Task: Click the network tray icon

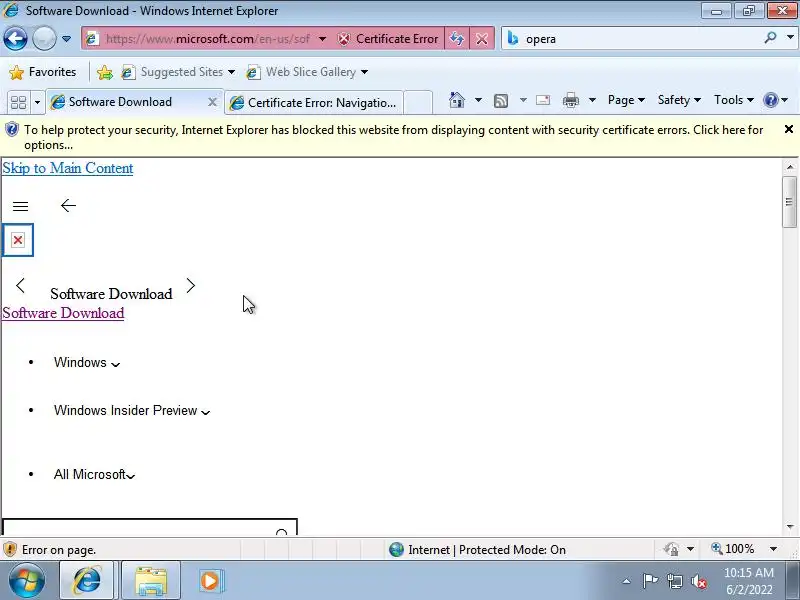Action: click(675, 581)
